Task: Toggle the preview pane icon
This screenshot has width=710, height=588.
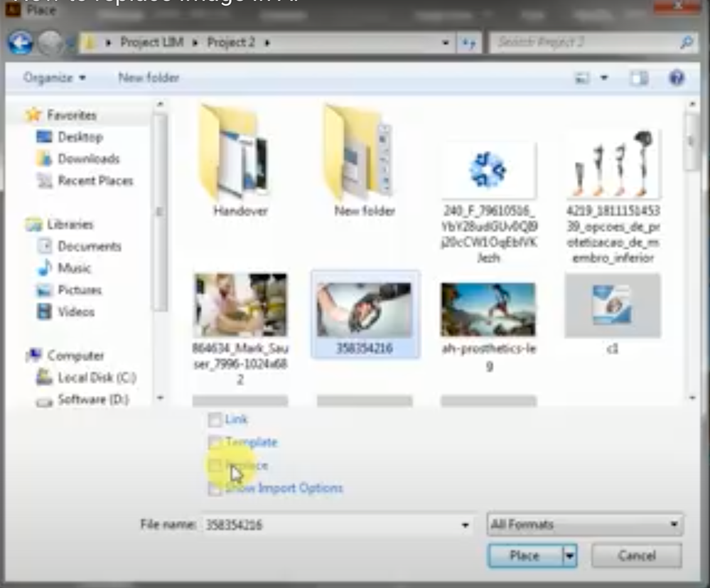Action: point(640,78)
